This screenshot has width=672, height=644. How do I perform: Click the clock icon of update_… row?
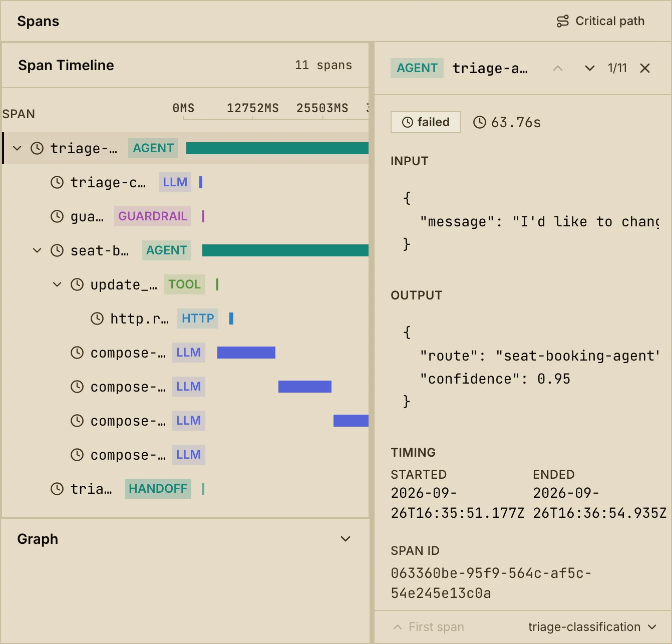(x=77, y=284)
